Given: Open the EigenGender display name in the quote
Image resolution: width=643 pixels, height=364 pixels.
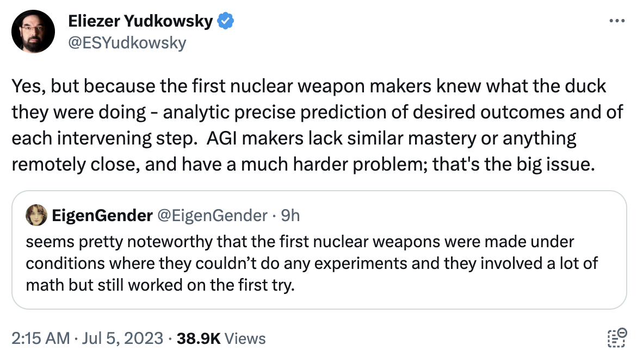Looking at the screenshot, I should tap(102, 215).
